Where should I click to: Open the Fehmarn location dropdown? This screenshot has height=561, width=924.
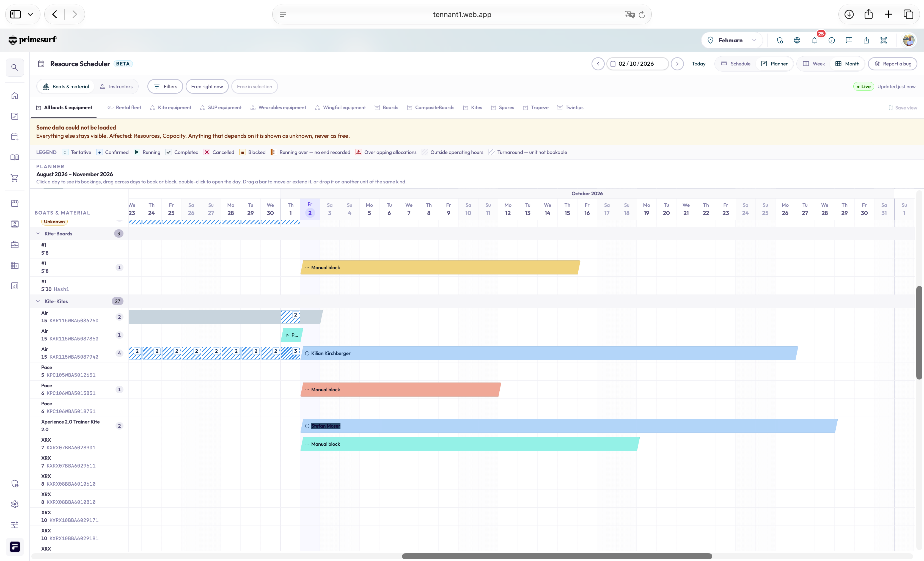pos(732,40)
